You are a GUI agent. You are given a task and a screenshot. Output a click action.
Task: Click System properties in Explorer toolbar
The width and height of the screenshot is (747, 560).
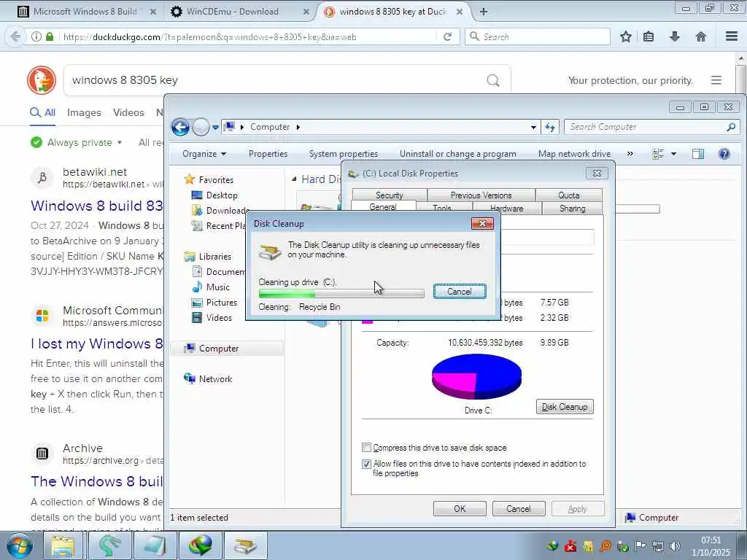(x=344, y=154)
